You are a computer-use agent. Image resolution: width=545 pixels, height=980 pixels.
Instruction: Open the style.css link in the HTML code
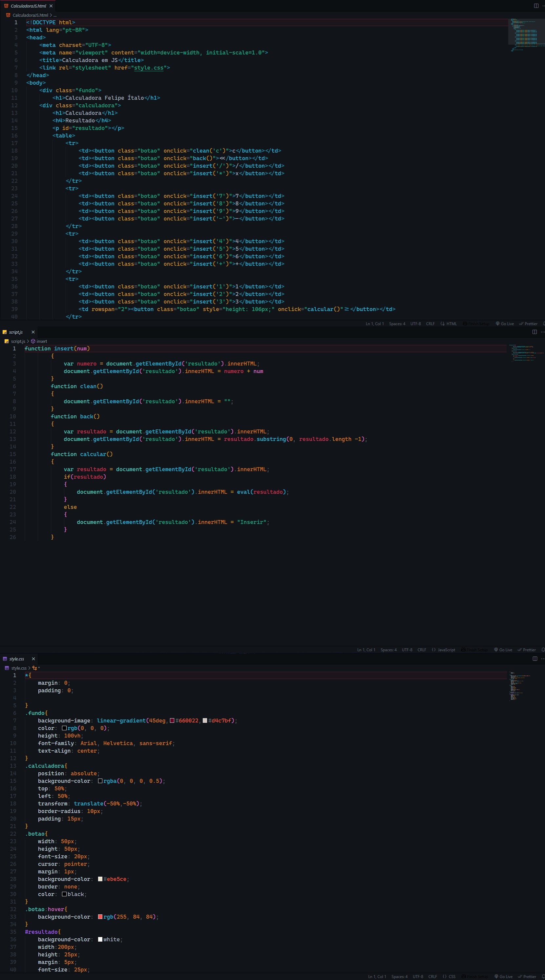(x=148, y=68)
